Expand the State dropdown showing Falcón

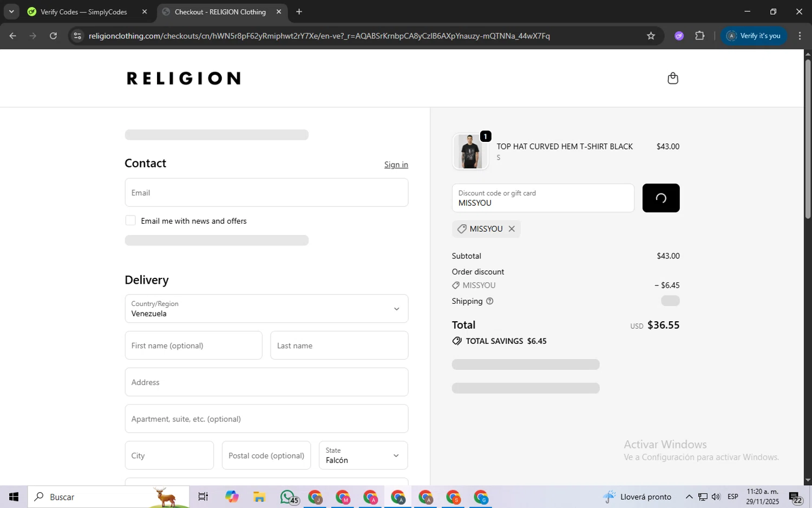click(x=363, y=455)
